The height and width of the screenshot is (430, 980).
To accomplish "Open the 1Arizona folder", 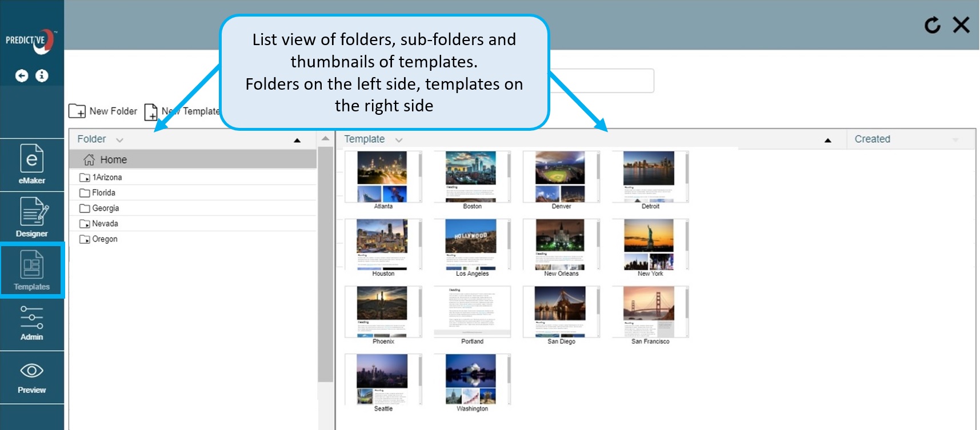I will pyautogui.click(x=107, y=178).
